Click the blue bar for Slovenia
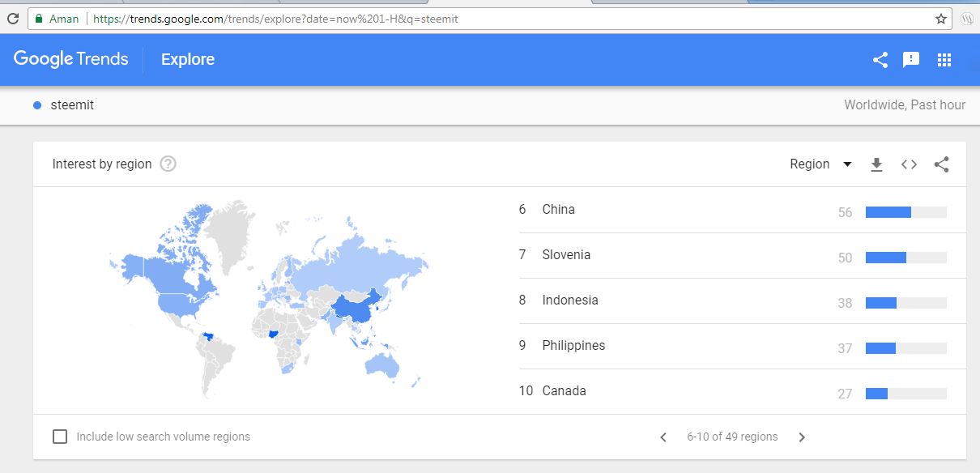 coord(886,258)
